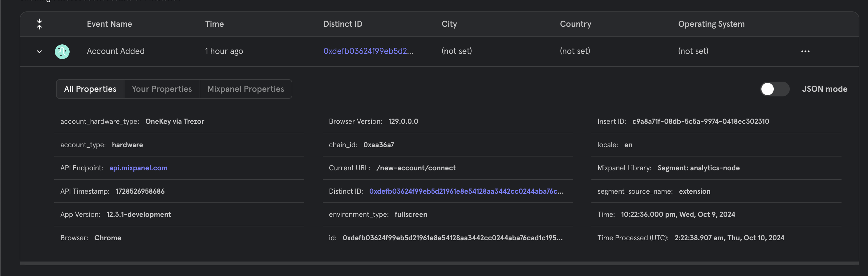Click the City column header

pyautogui.click(x=449, y=24)
